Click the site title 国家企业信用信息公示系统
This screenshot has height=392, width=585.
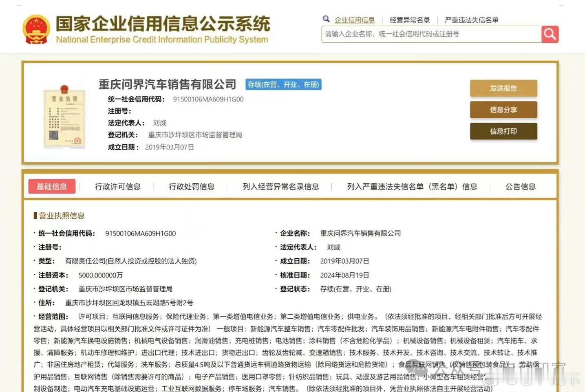(x=163, y=24)
